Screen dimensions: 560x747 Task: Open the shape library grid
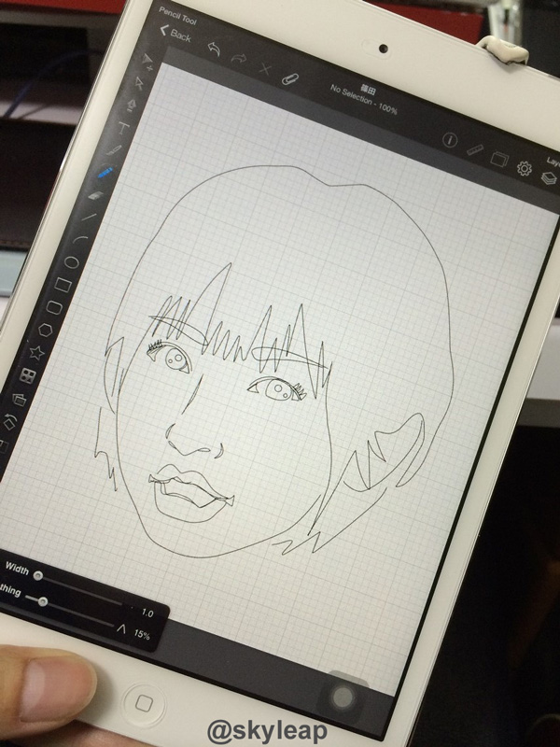pos(28,376)
